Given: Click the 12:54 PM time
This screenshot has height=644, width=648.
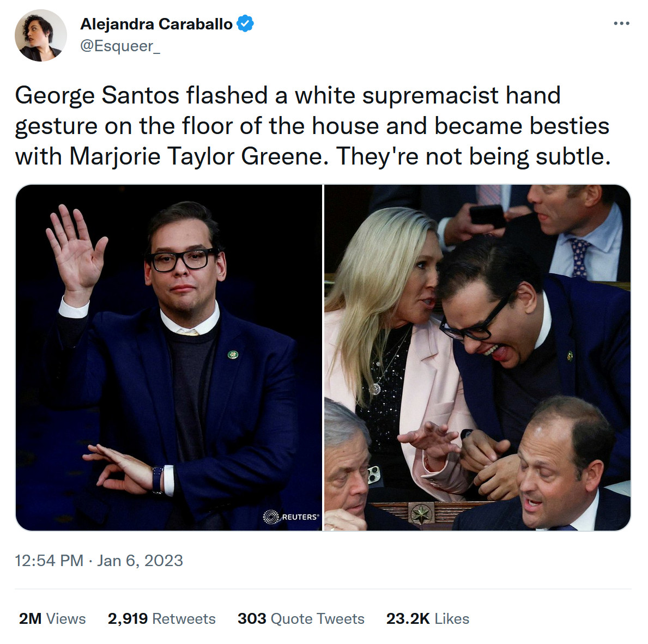Looking at the screenshot, I should [49, 561].
